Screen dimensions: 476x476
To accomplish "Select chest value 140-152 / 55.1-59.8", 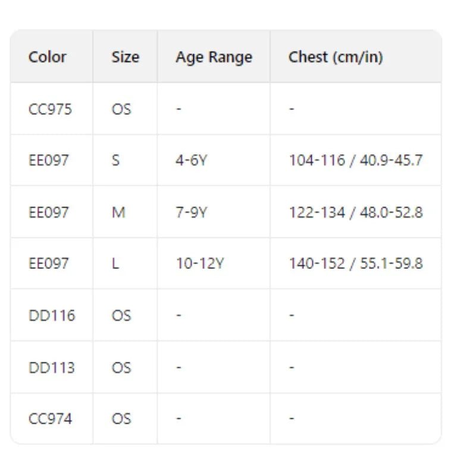I will [x=356, y=264].
